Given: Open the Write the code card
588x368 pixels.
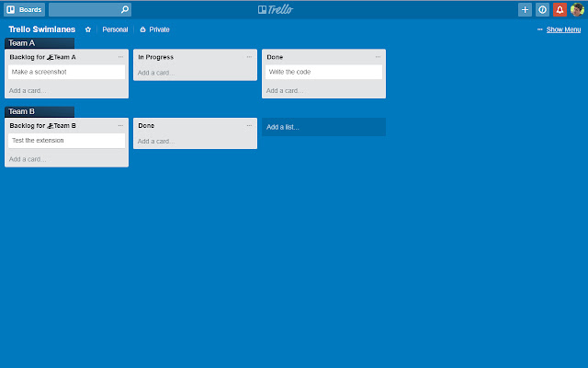Looking at the screenshot, I should point(324,72).
